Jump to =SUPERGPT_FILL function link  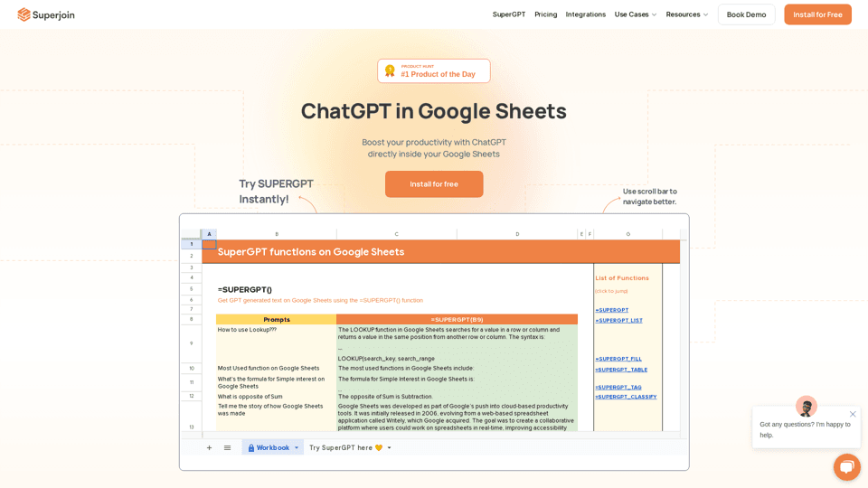pos(618,359)
